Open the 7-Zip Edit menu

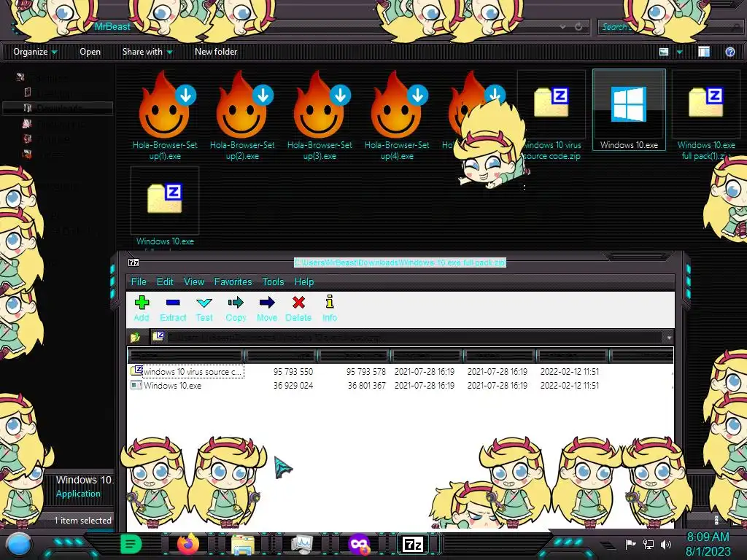[165, 282]
